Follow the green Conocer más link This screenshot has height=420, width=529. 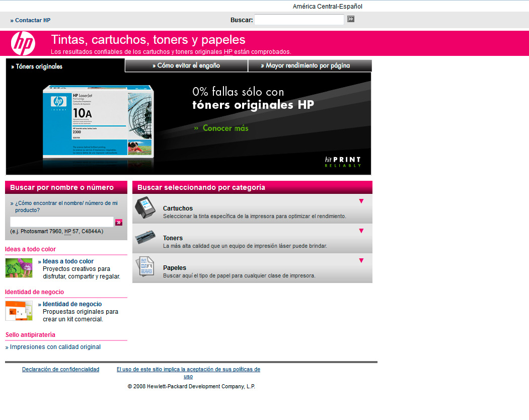click(x=221, y=128)
